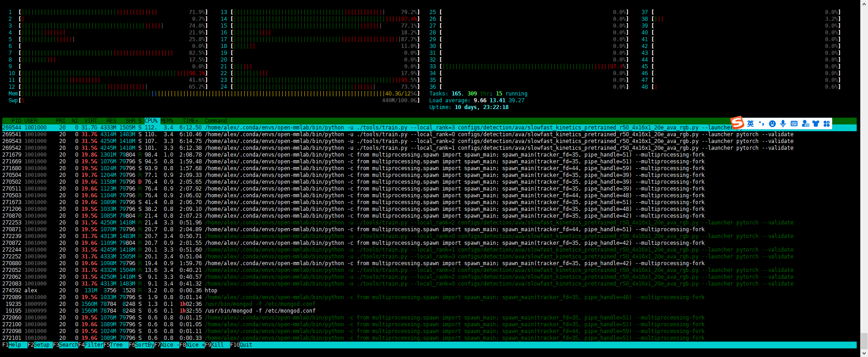Image resolution: width=868 pixels, height=357 pixels.
Task: Click the vertical scrollbar thumb
Action: point(864,340)
